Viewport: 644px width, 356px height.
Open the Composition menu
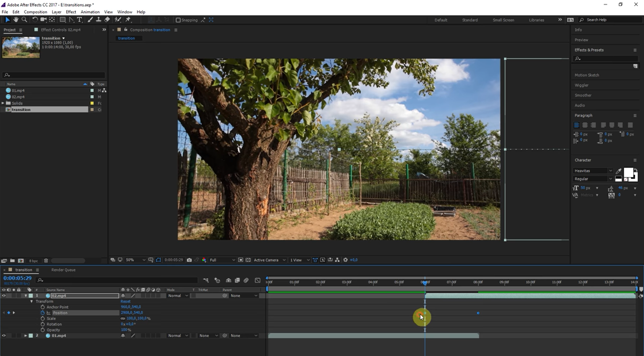coord(36,12)
